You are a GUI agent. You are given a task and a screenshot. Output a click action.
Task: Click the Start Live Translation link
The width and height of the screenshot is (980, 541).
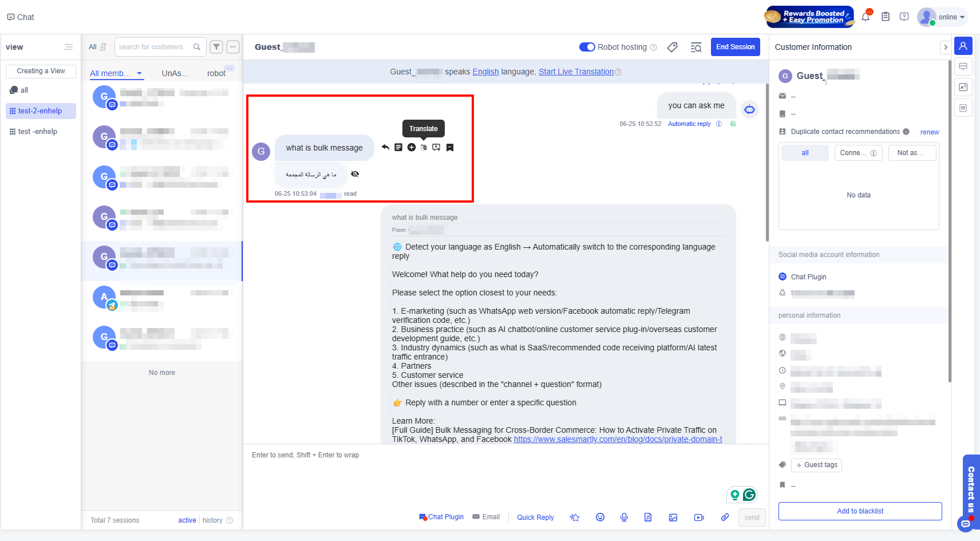tap(576, 72)
